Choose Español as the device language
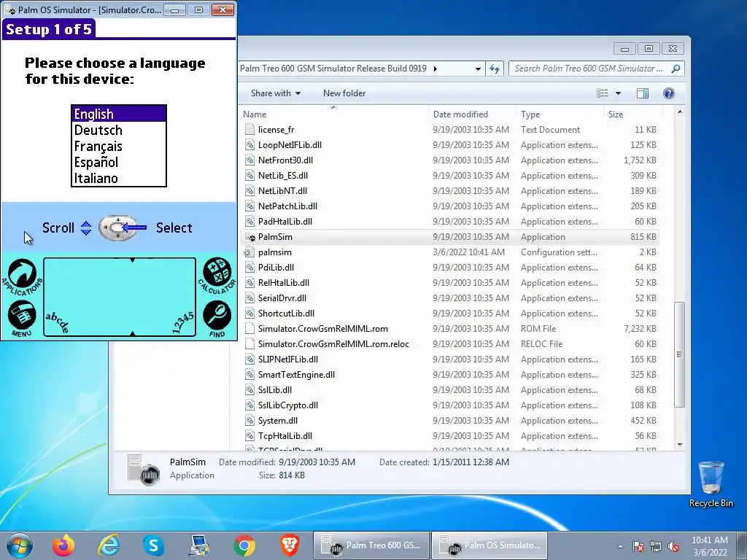Viewport: 747px width, 560px height. tap(119, 162)
